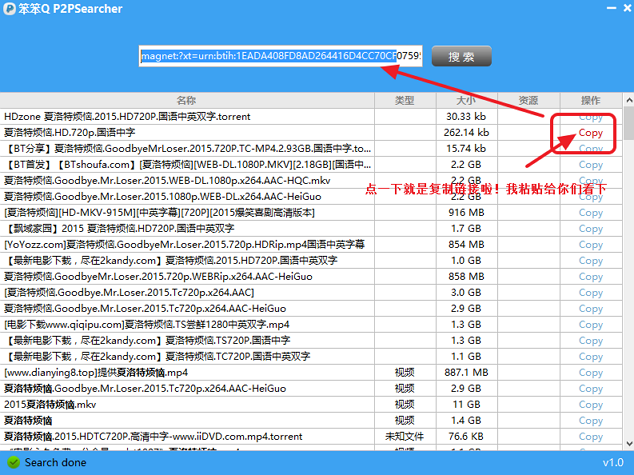634x475 pixels.
Task: Click the 15.74 kb size cell
Action: (466, 148)
